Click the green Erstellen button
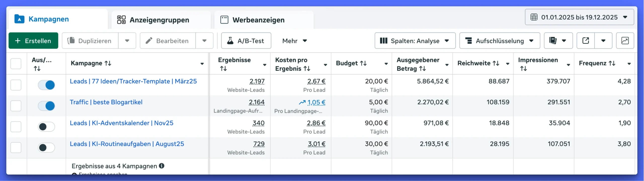The image size is (644, 181). tap(33, 41)
